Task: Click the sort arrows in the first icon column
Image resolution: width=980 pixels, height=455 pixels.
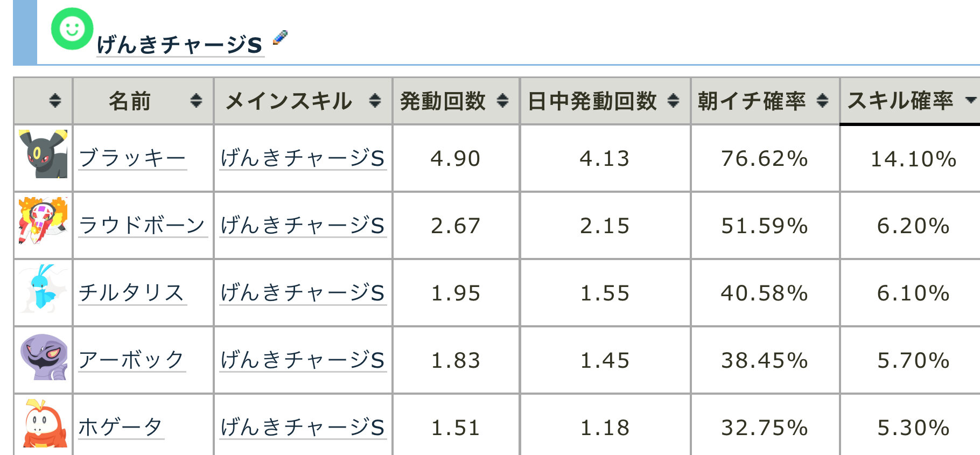Action: [x=55, y=101]
